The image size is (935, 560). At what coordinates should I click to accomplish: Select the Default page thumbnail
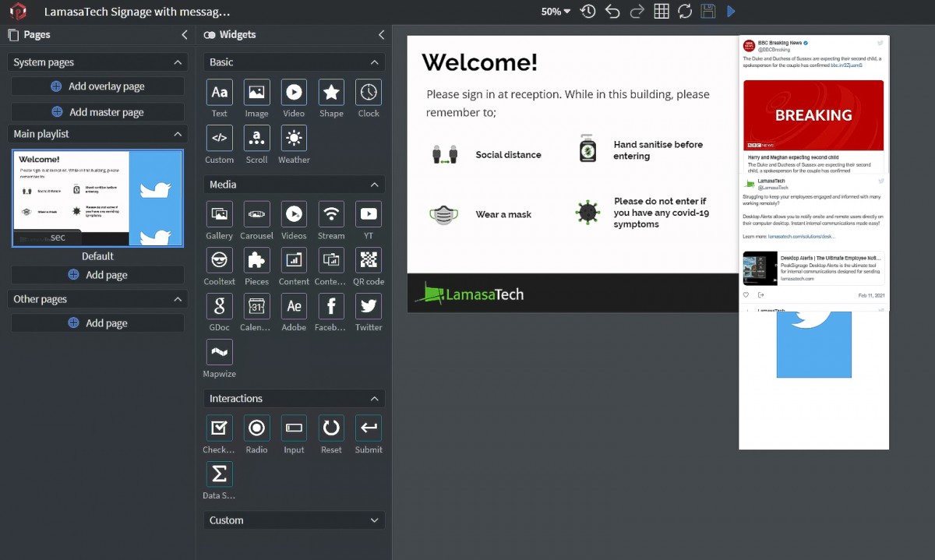click(x=97, y=199)
